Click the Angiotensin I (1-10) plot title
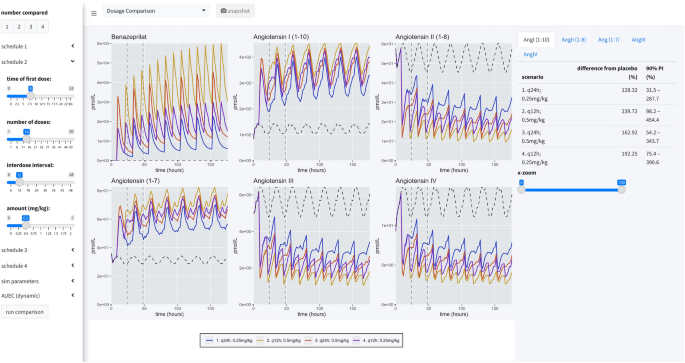 click(281, 37)
